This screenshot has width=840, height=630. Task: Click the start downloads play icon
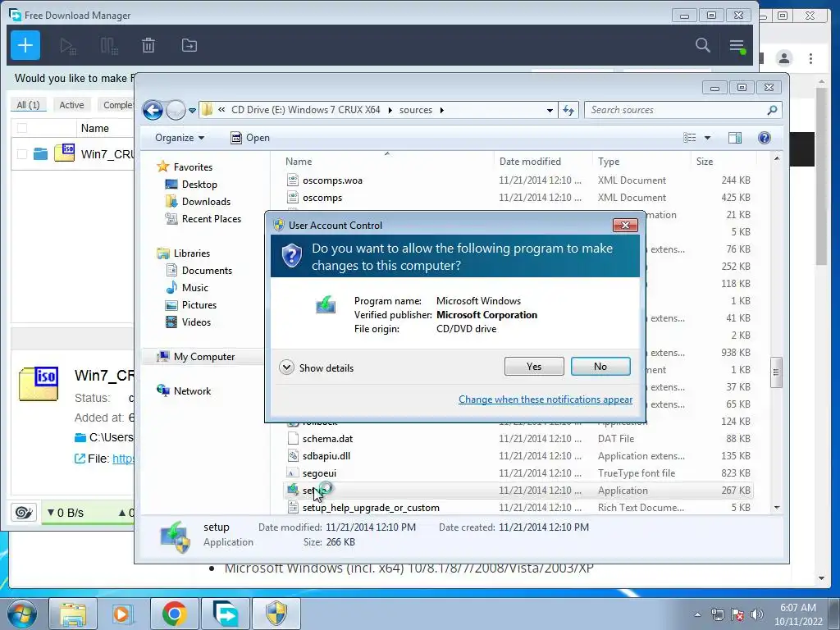pyautogui.click(x=67, y=46)
